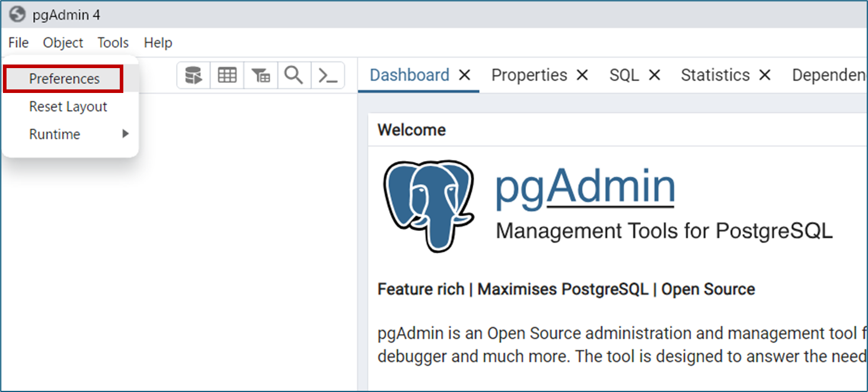Screen dimensions: 868x392
Task: Switch to the Statistics tab
Action: click(715, 75)
